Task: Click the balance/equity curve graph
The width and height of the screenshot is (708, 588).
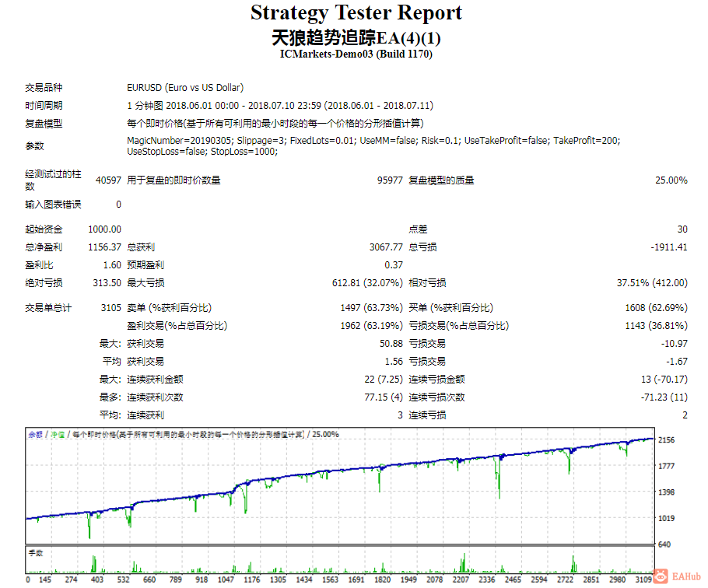Action: (x=339, y=485)
